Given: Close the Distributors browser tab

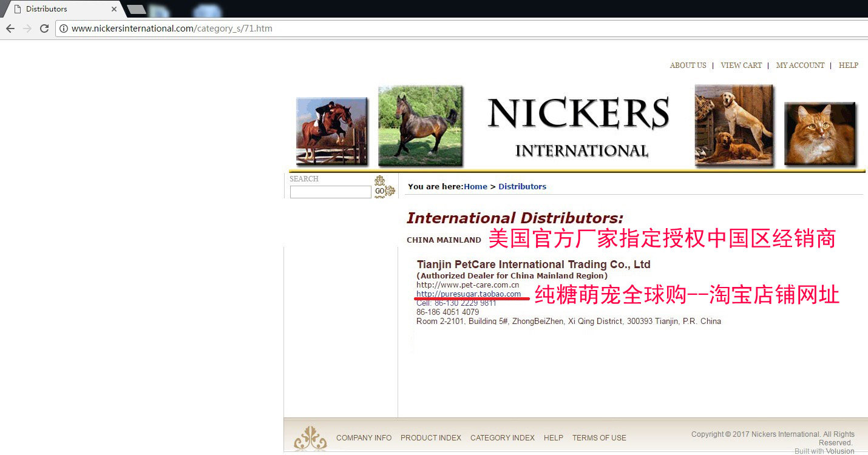Looking at the screenshot, I should [x=114, y=9].
